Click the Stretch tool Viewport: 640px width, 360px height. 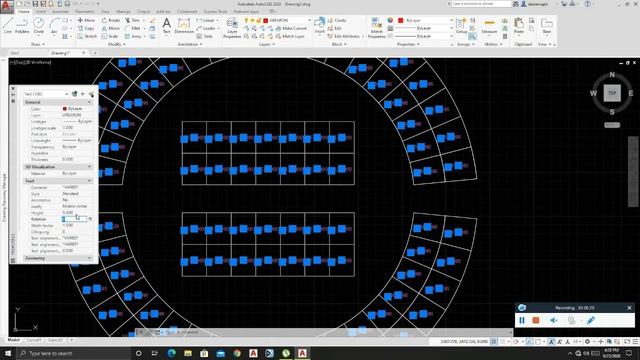pyautogui.click(x=87, y=36)
